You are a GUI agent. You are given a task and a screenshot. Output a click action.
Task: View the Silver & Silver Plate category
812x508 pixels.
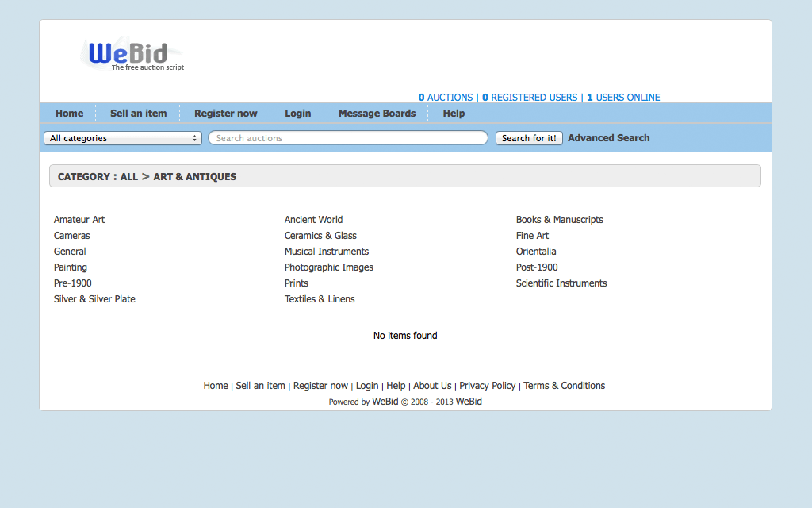coord(94,299)
